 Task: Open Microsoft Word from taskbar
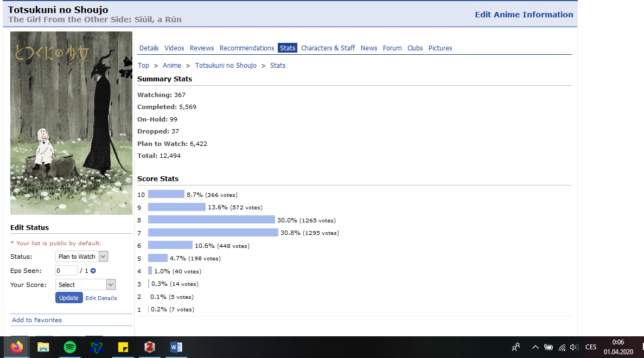(x=176, y=347)
